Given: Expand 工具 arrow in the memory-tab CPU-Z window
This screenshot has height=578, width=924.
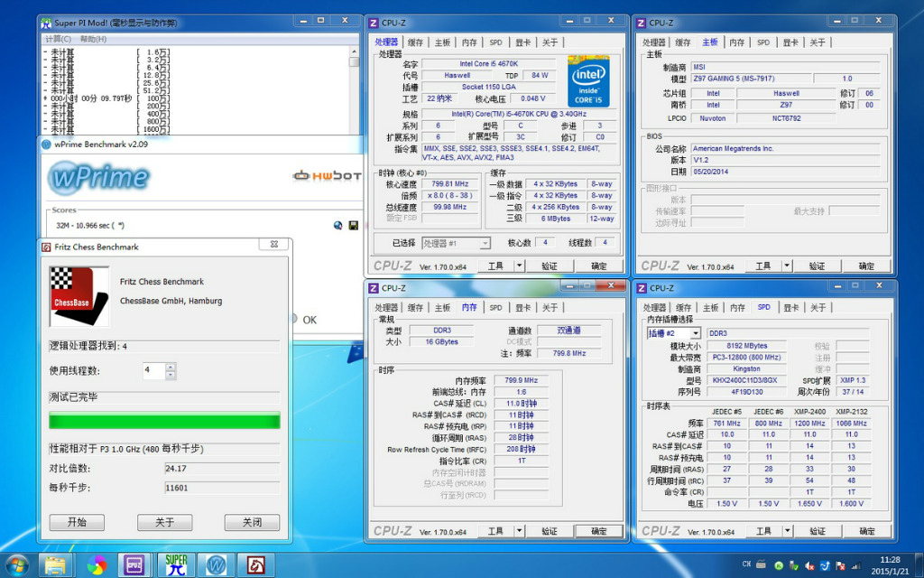Looking at the screenshot, I should pyautogui.click(x=519, y=531).
